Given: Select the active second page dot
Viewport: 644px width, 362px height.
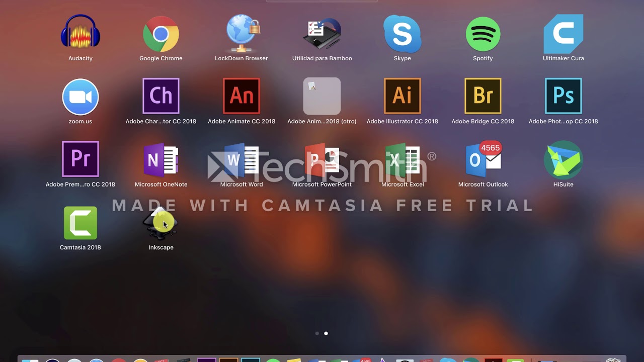Looking at the screenshot, I should click(x=326, y=333).
